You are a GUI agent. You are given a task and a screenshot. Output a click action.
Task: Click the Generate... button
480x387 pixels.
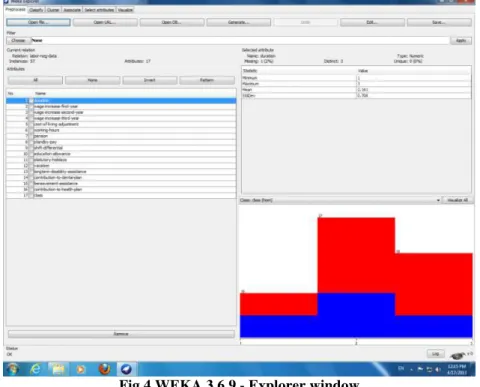[239, 22]
